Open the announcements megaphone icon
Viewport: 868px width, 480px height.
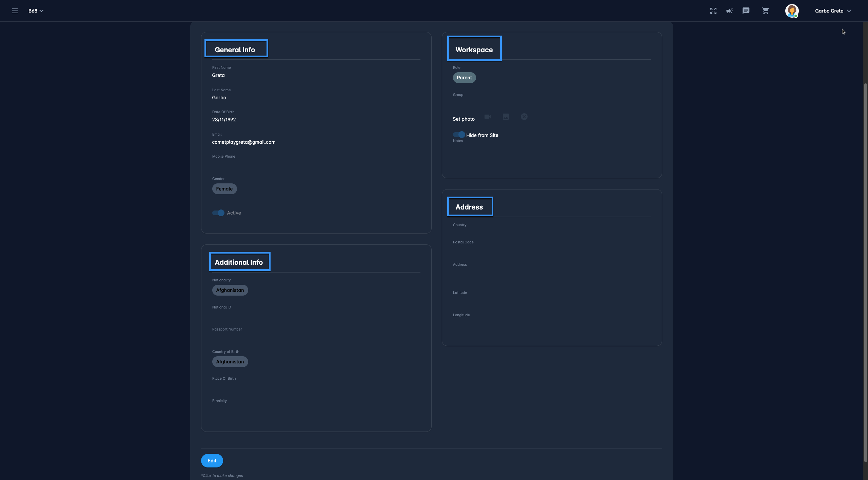729,11
